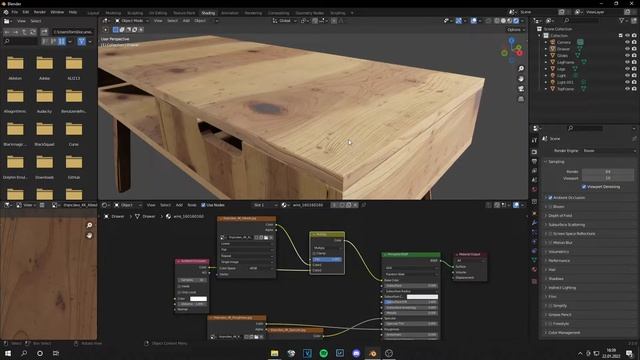The image size is (640, 360).
Task: Click white Color swatch on Ambient Occlusion node
Action: [x=198, y=299]
